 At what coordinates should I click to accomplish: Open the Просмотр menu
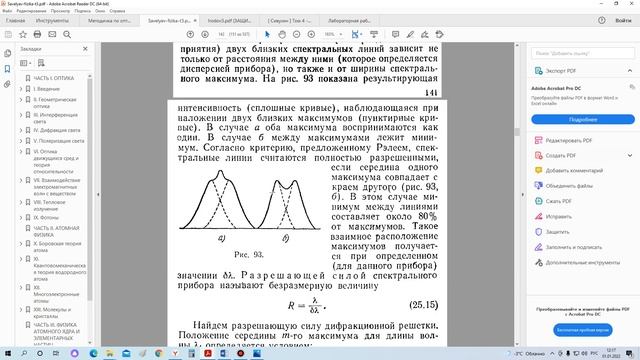click(x=60, y=11)
